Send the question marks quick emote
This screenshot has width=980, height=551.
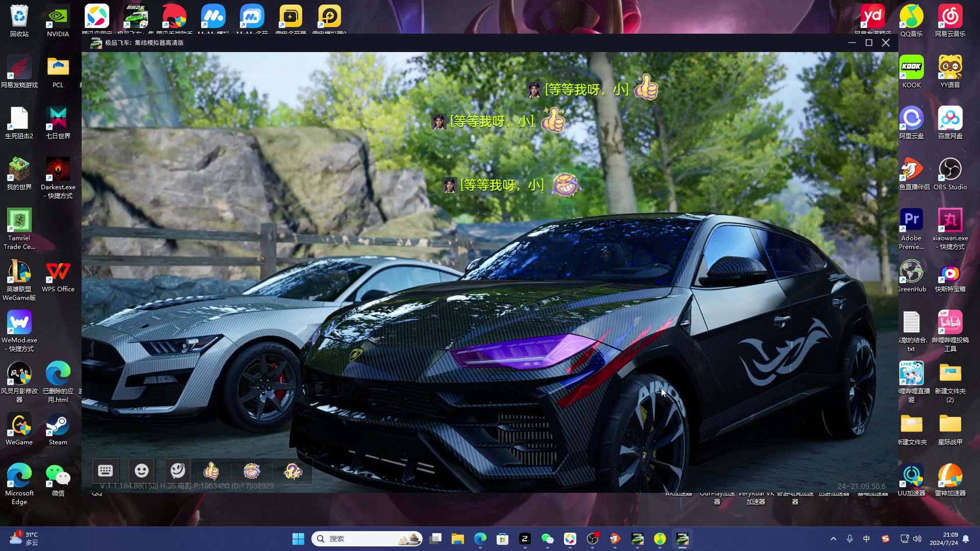pos(293,471)
